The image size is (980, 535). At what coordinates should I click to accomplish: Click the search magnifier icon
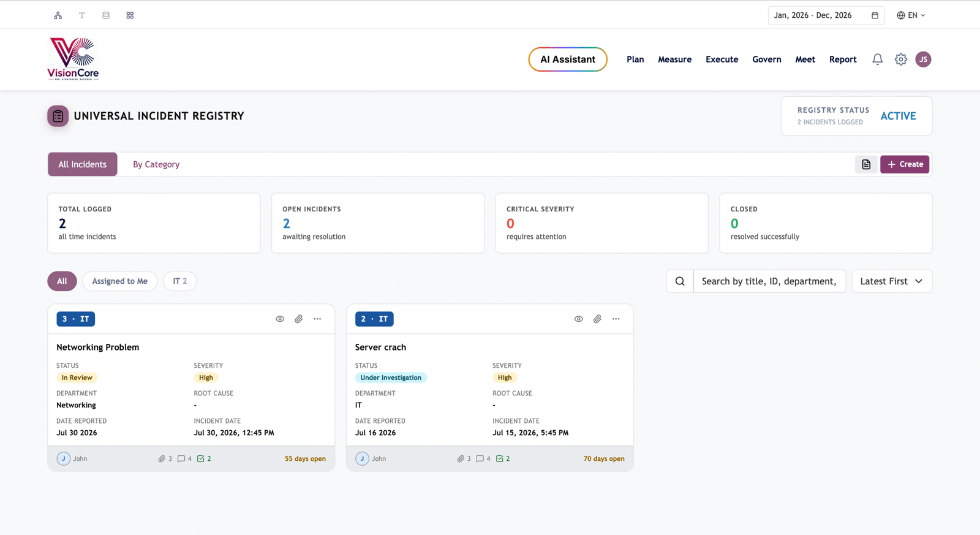(680, 281)
